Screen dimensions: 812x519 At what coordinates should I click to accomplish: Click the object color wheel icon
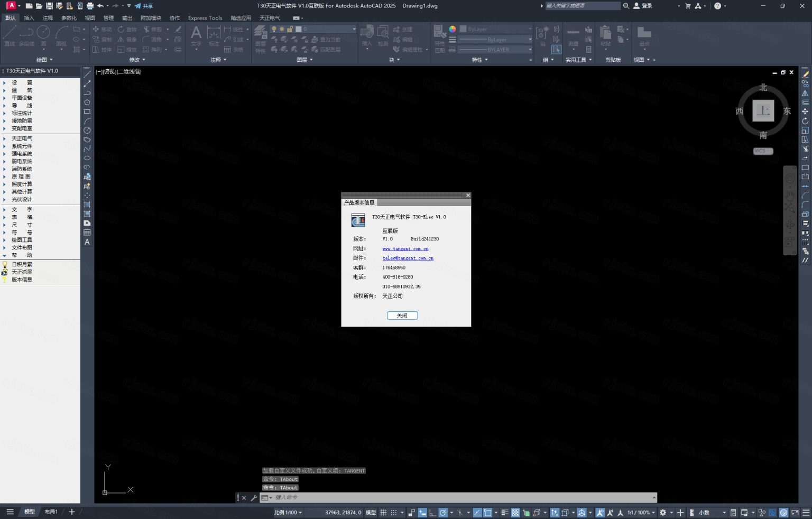coord(453,29)
